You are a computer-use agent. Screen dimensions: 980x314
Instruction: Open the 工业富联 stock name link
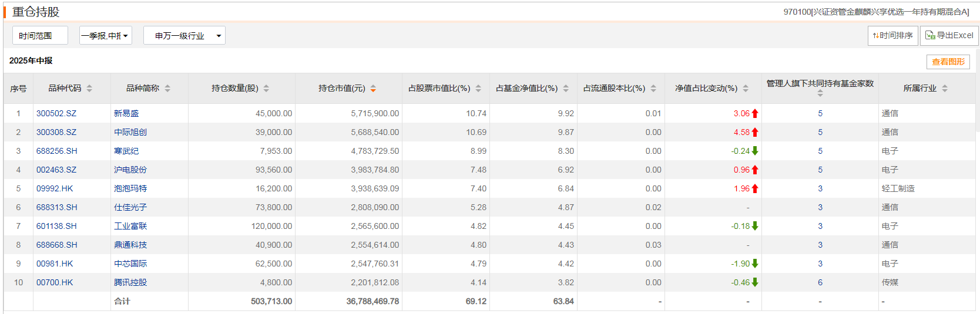130,226
